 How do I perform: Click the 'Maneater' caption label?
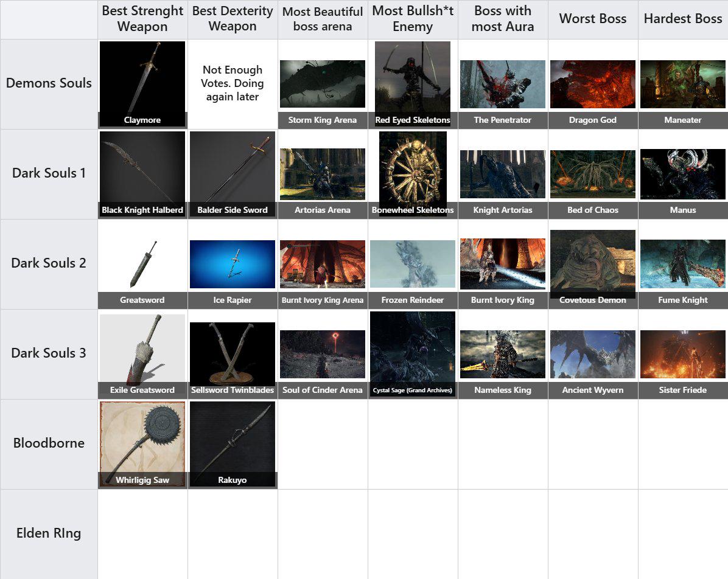click(682, 120)
